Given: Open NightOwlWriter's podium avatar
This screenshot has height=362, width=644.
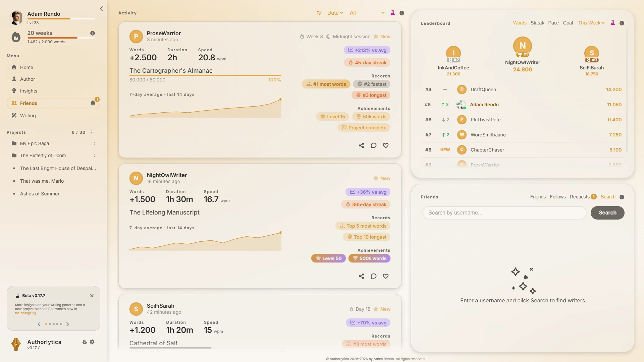Looking at the screenshot, I should point(523,46).
